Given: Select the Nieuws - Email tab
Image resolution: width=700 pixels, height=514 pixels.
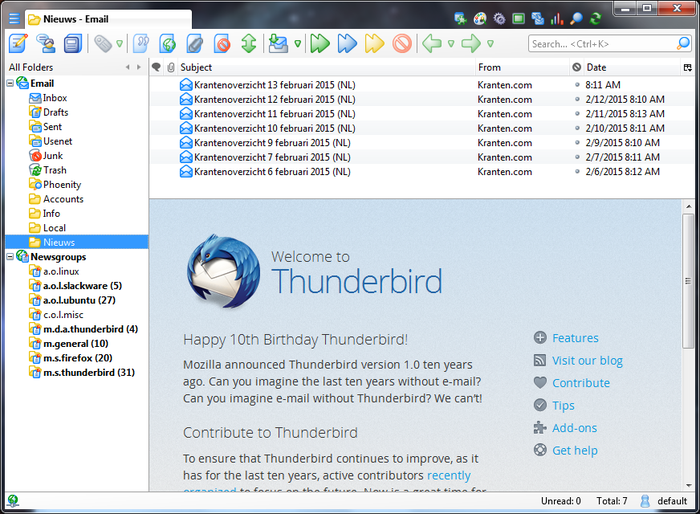Looking at the screenshot, I should point(108,19).
